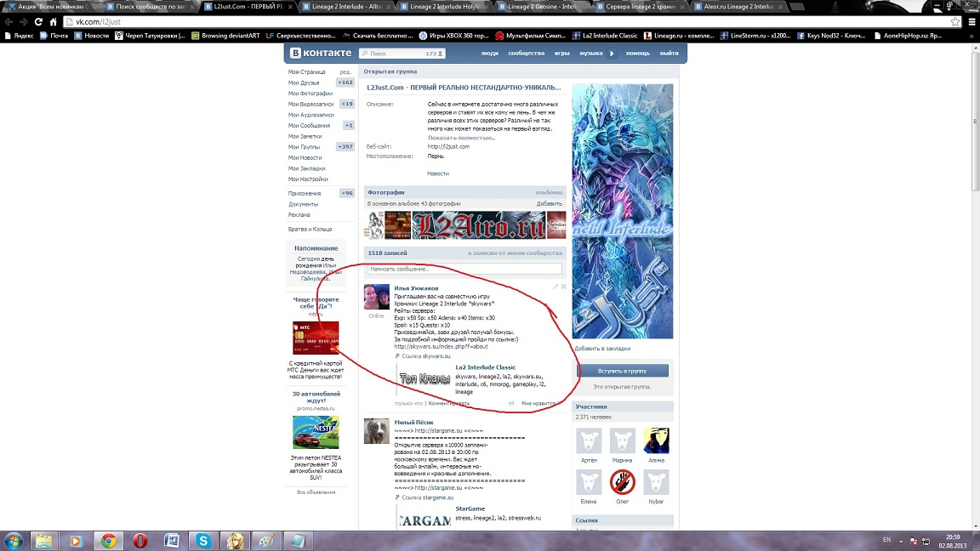Open Мои Настройки in left sidebar
980x551 pixels.
[307, 179]
